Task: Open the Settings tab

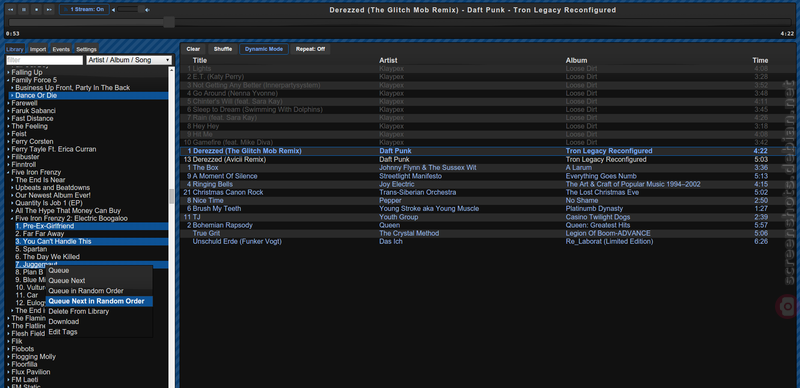Action: (x=86, y=50)
